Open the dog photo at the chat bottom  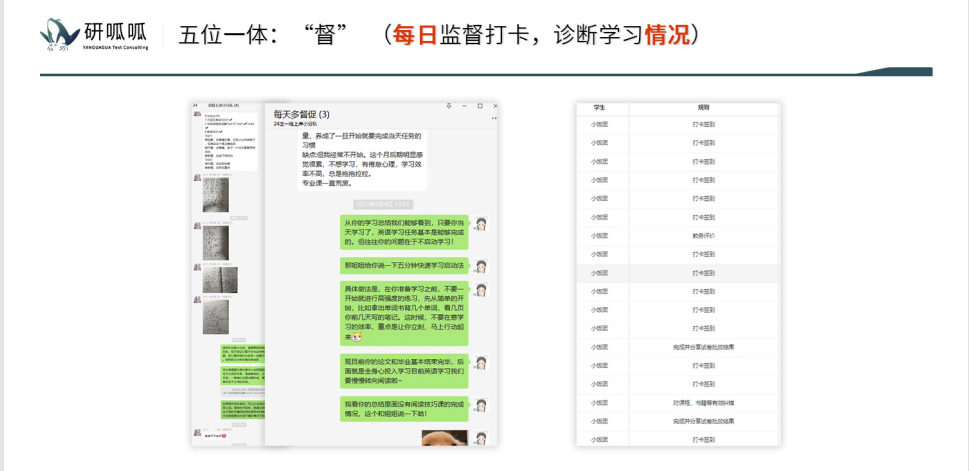coord(445,438)
